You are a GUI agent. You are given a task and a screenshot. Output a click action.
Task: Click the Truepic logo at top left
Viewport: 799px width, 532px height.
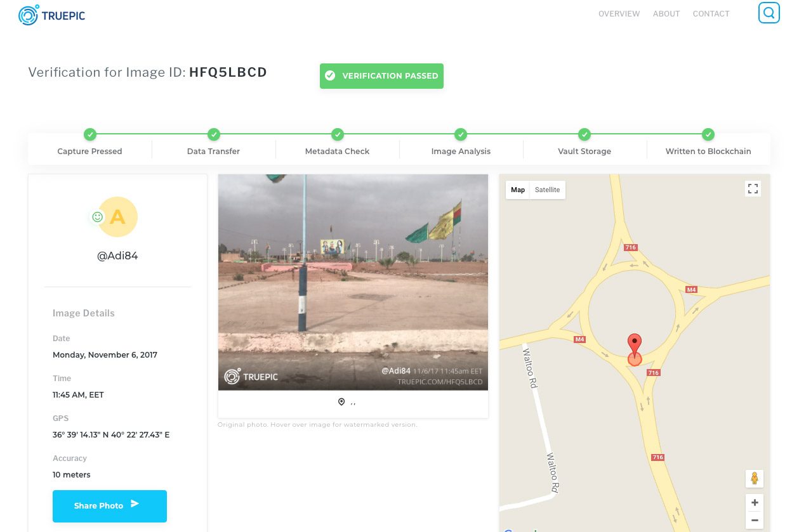point(51,15)
